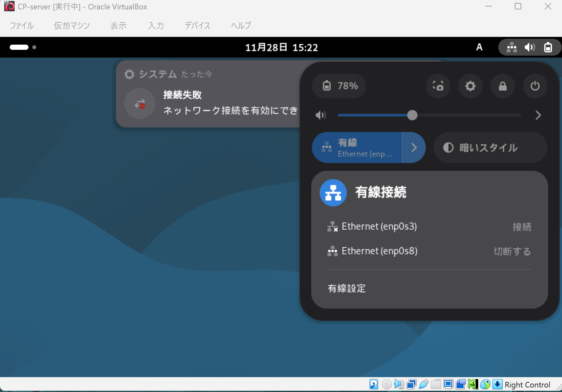Open the 表示 menu
This screenshot has height=392, width=562.
tap(118, 26)
